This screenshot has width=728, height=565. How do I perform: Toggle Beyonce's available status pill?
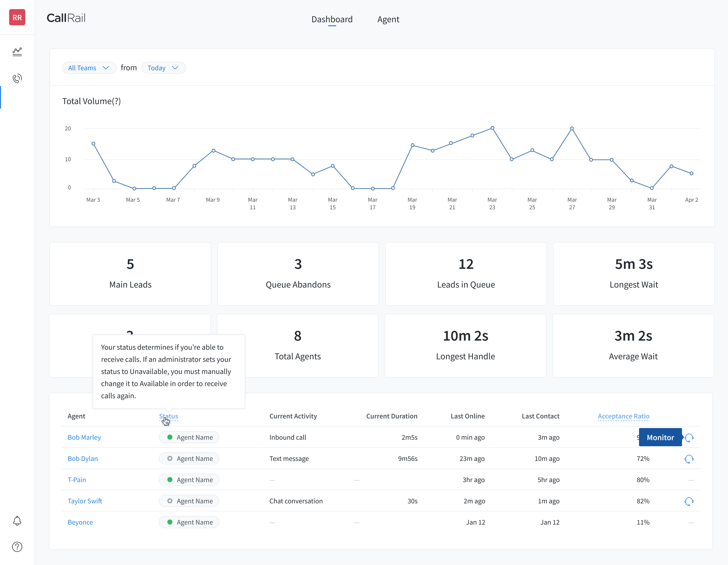coord(189,522)
